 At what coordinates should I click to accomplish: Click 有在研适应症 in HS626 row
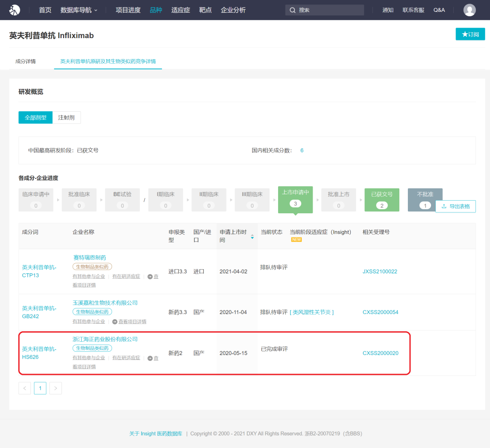click(x=126, y=358)
